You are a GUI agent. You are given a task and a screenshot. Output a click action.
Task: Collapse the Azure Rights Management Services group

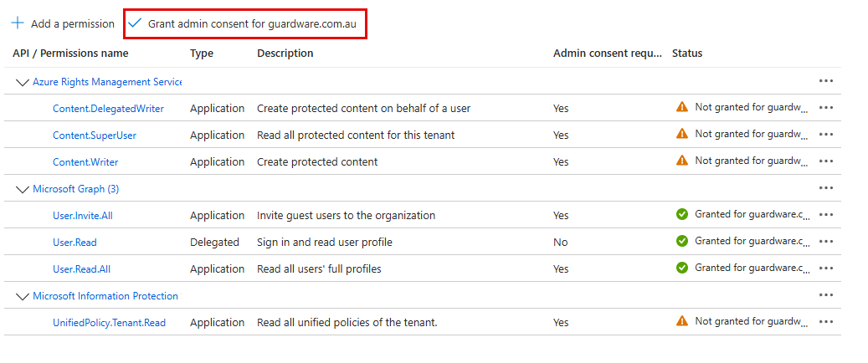22,82
